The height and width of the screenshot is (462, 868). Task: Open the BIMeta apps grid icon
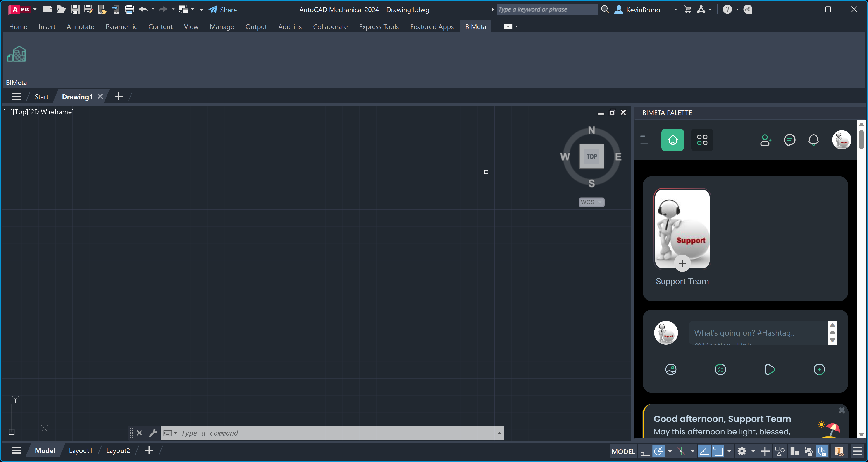702,140
